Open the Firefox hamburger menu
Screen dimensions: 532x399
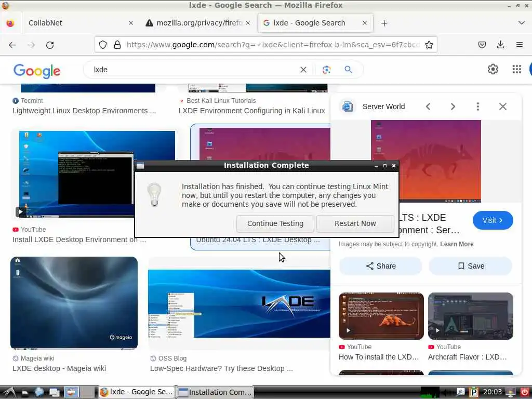(519, 45)
